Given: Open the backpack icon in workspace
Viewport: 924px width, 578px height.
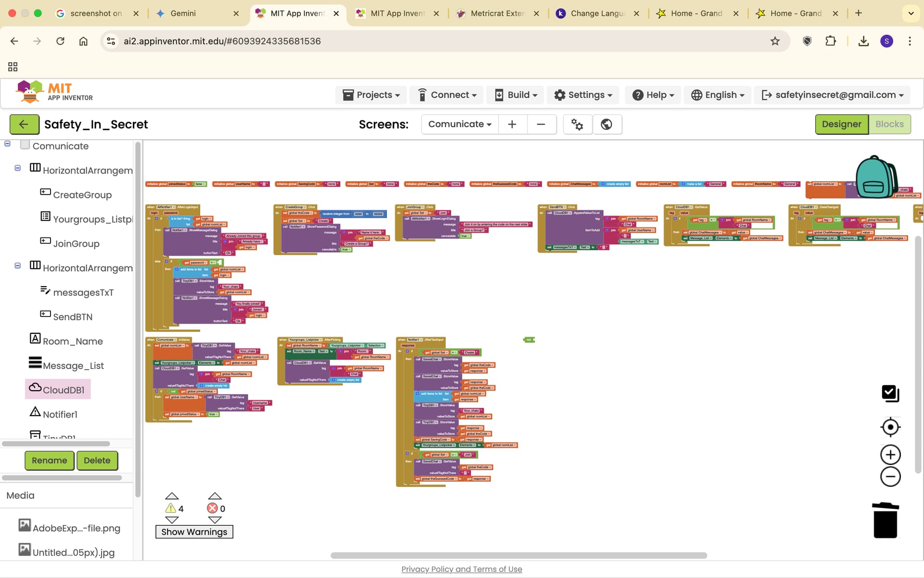Looking at the screenshot, I should point(876,177).
